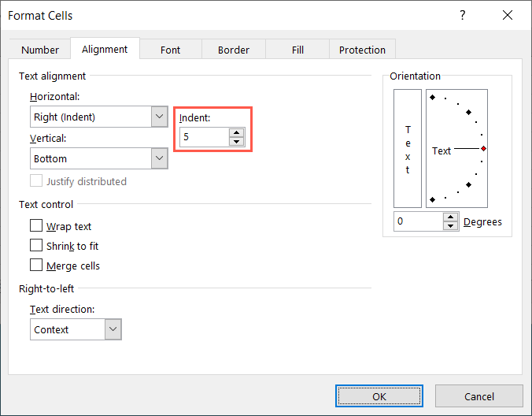Tick the Merge cells checkbox
Screen dimensions: 532x416
[x=36, y=265]
